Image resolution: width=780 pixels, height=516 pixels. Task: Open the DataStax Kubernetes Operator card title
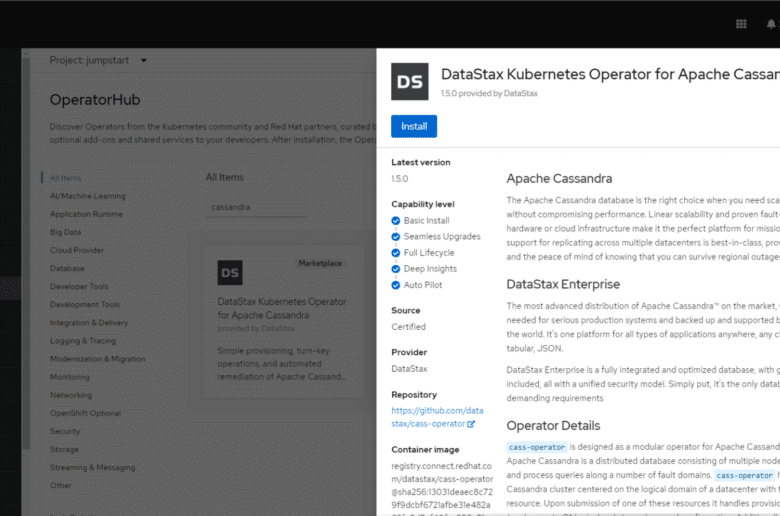coord(282,309)
